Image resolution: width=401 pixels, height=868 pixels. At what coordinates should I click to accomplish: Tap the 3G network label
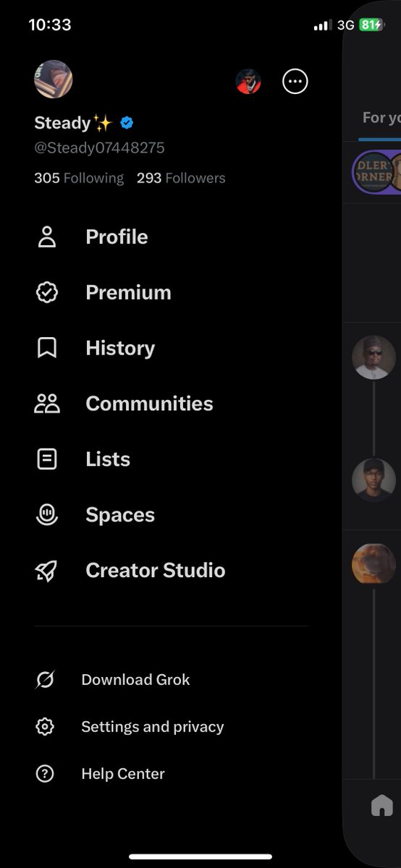[345, 25]
